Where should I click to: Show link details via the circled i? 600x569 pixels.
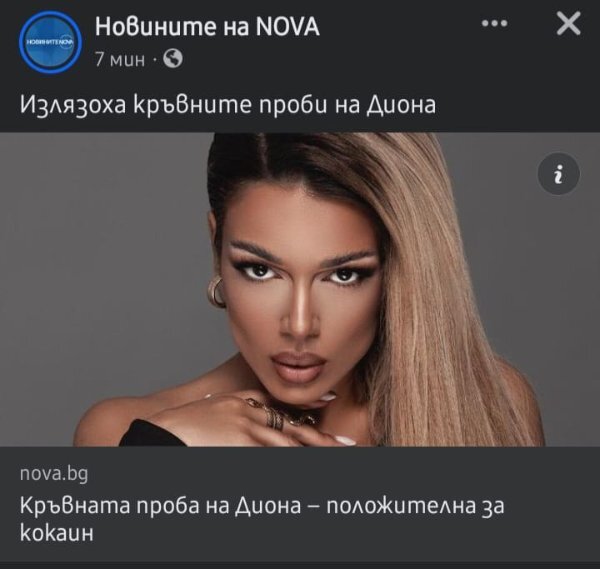click(559, 174)
